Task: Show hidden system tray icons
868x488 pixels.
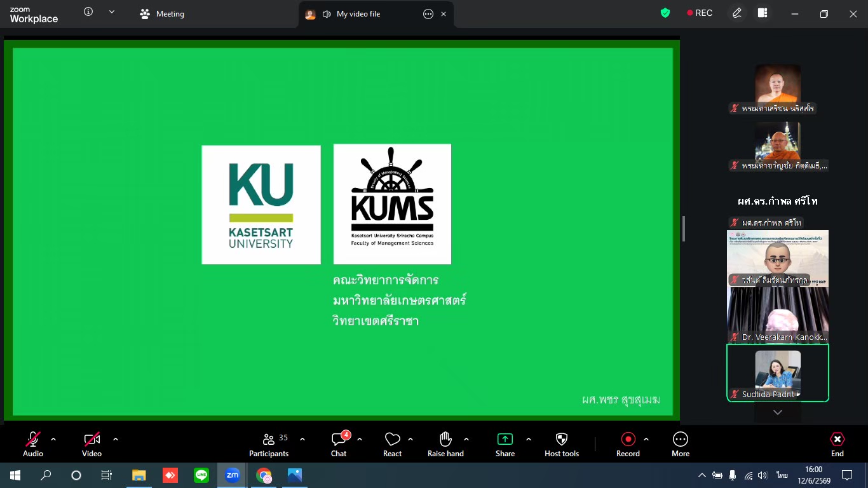Action: pos(702,475)
